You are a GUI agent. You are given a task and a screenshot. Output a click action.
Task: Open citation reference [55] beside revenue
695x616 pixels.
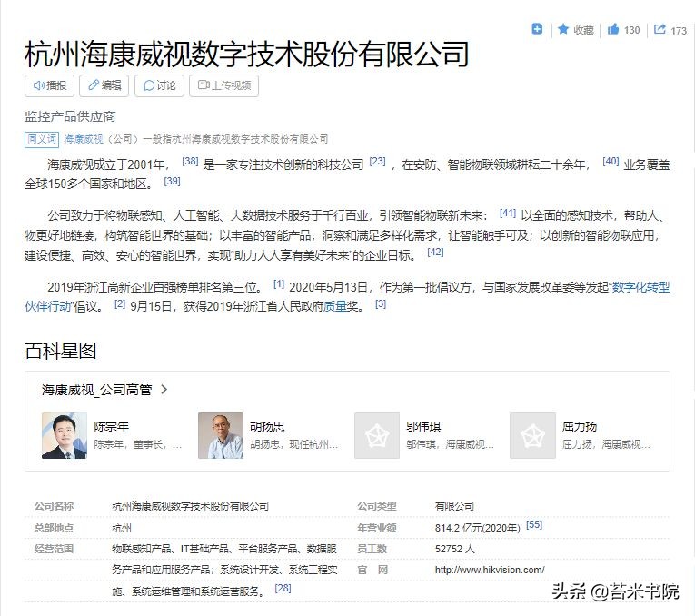pos(534,525)
